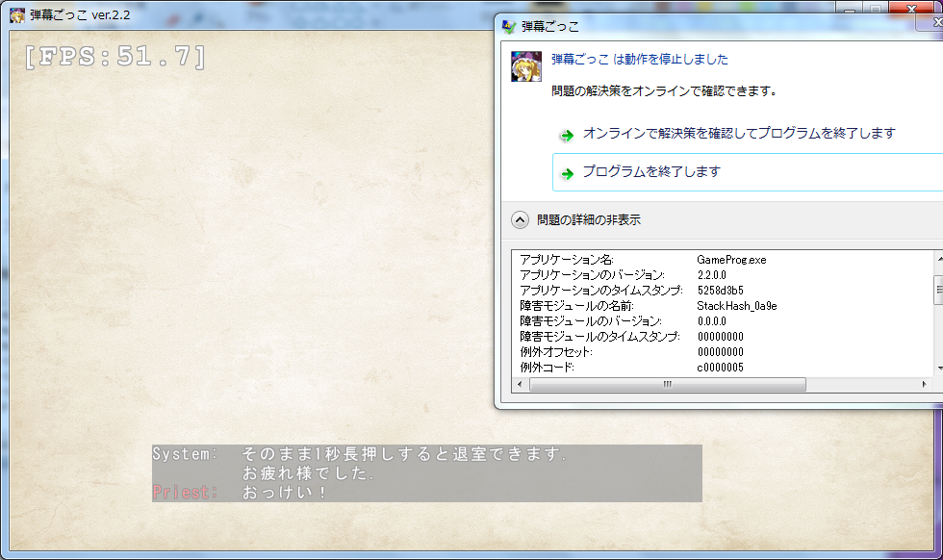
Task: Click the horizontal scrollbar left arrow
Action: (521, 385)
